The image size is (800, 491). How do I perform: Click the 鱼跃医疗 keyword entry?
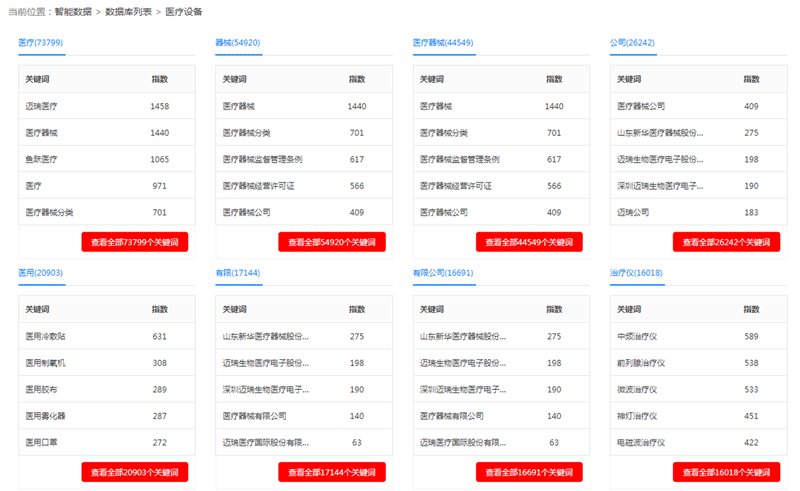42,159
